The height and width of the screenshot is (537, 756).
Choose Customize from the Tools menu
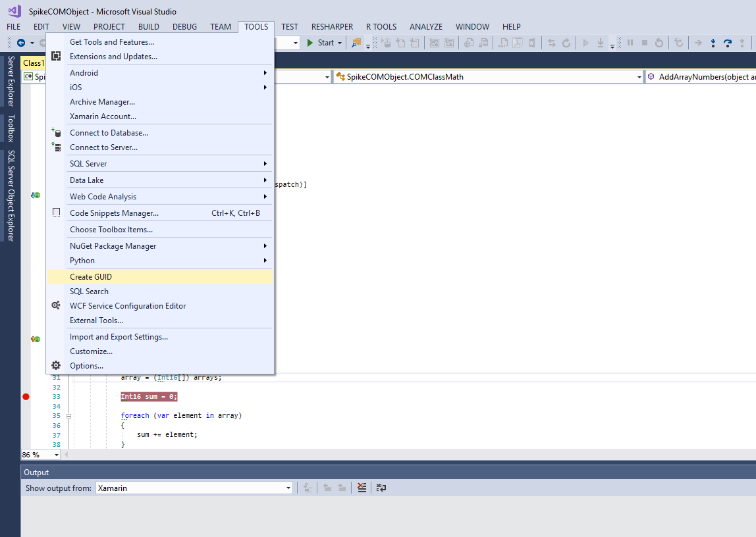pos(160,351)
